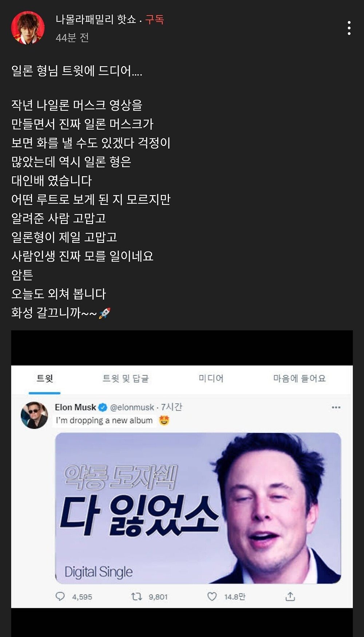Screen dimensions: 364x637
Task: Like the tweet with heart icon
Action: pyautogui.click(x=212, y=596)
